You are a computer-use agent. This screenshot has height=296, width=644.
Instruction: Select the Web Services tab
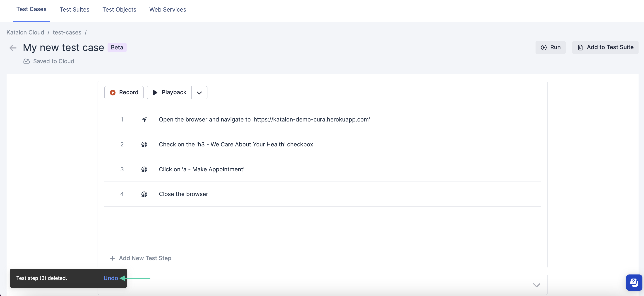coord(168,9)
